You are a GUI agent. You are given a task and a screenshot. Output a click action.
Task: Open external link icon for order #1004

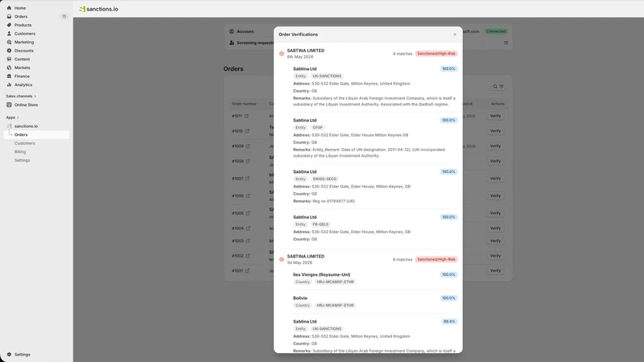(x=248, y=228)
